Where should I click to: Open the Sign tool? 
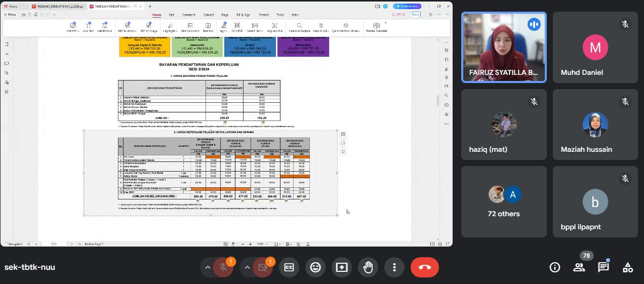click(223, 27)
